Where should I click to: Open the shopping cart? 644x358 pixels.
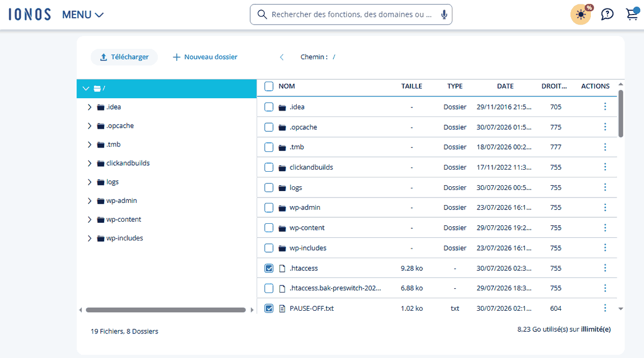click(x=632, y=14)
